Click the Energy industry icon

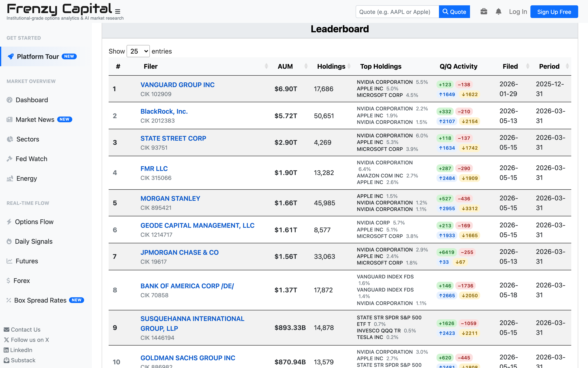point(10,178)
